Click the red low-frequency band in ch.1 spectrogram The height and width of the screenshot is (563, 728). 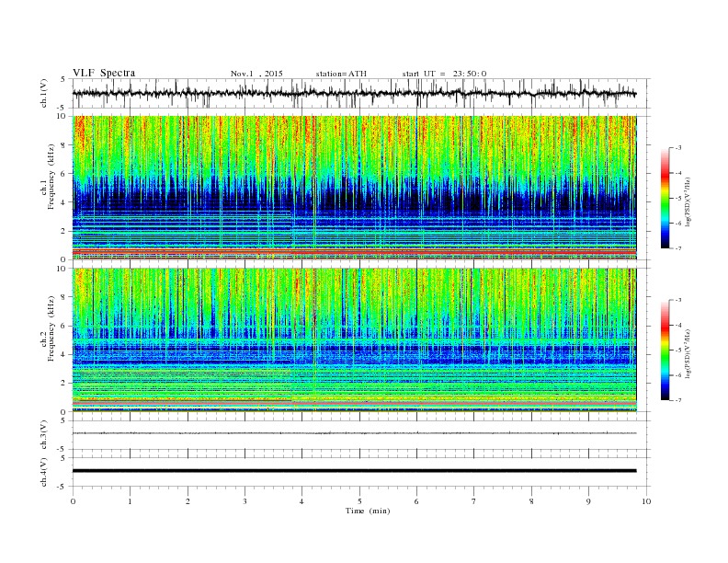(354, 251)
